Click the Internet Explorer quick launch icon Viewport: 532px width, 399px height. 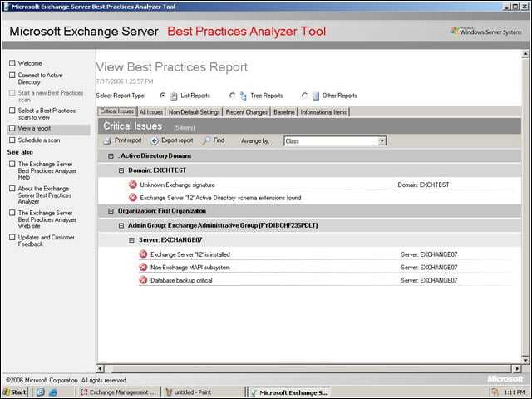pos(53,392)
